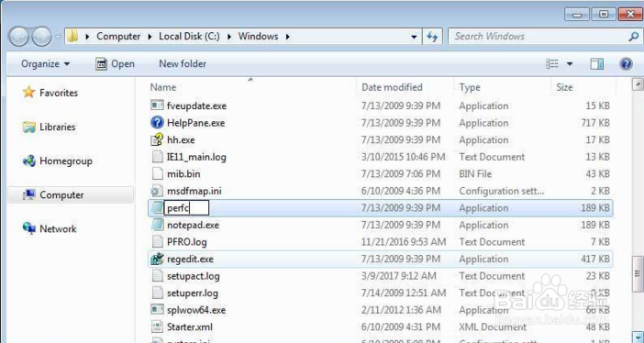Click the folder icon in address bar
The height and width of the screenshot is (343, 644).
(72, 36)
